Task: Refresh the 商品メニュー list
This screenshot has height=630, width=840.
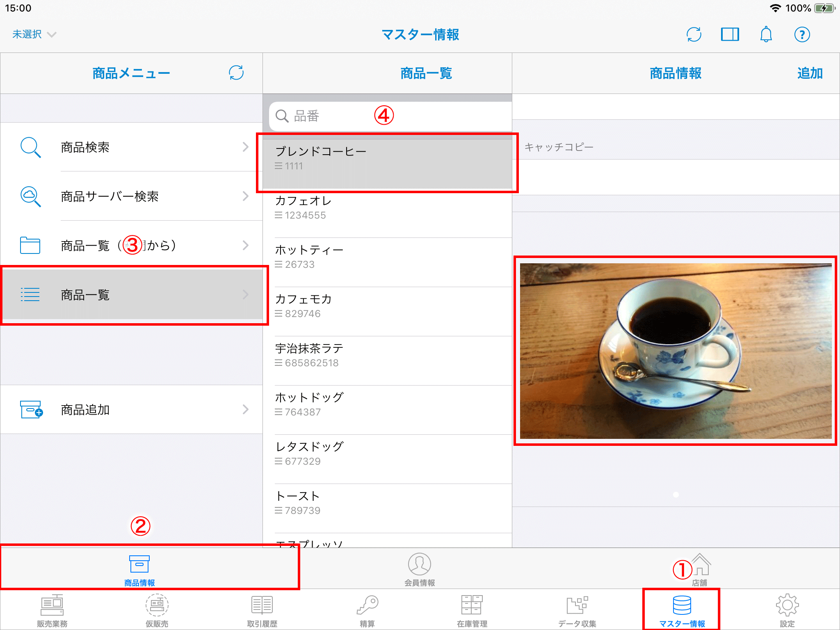Action: click(x=236, y=73)
